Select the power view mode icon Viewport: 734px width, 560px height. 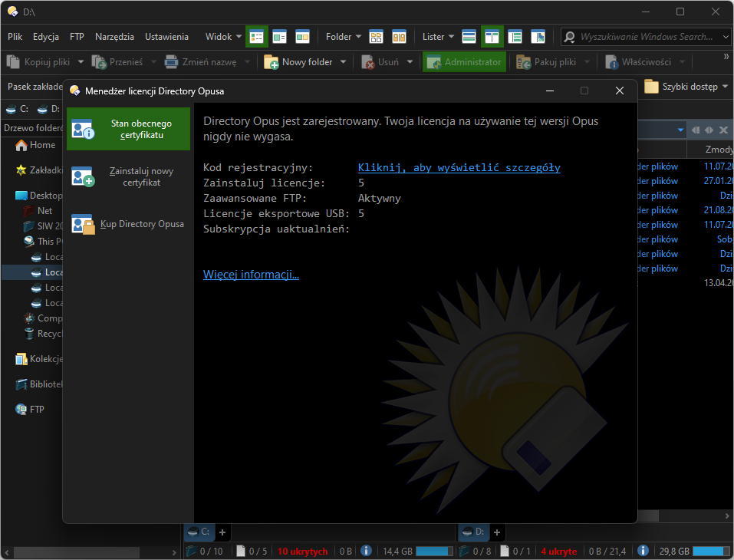pos(279,37)
